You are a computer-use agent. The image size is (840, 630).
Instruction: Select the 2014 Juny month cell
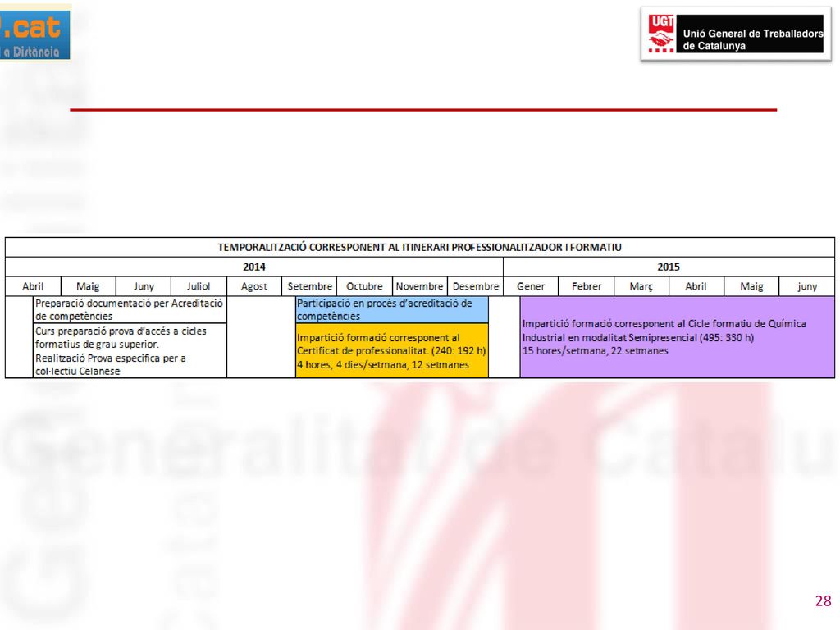tap(144, 286)
